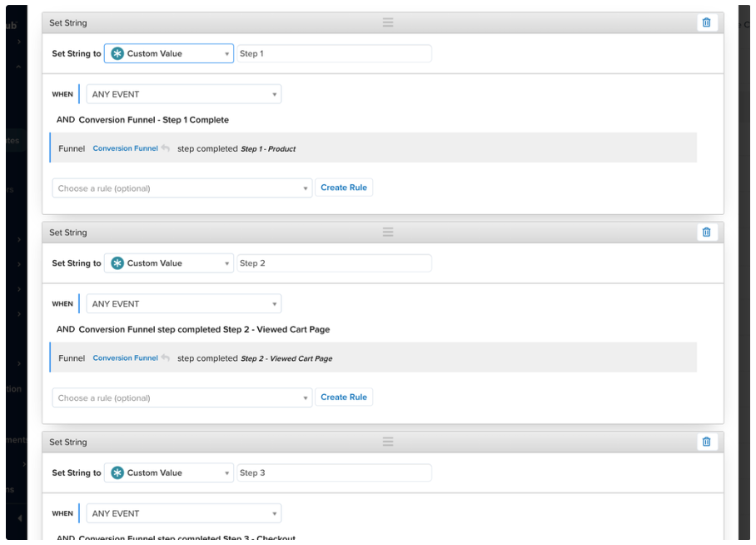The height and width of the screenshot is (545, 756).
Task: Open the ANY EVENT dropdown in Step 1 block
Action: point(184,94)
